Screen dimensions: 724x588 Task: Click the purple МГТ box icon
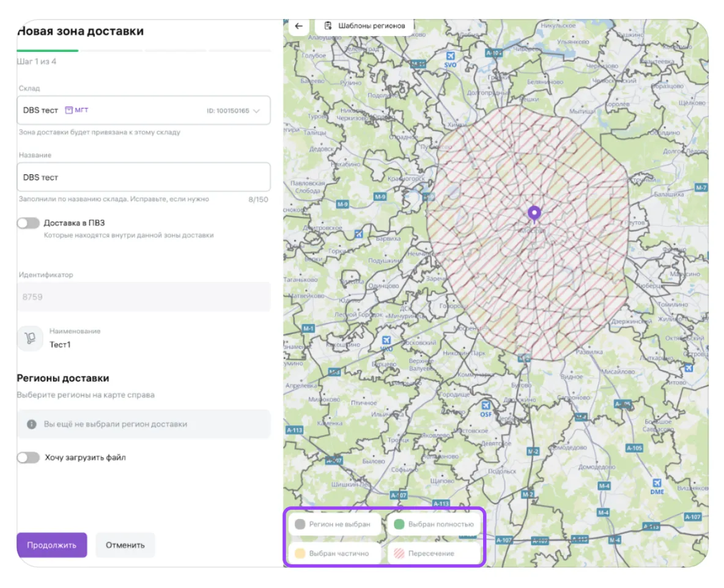coord(69,110)
